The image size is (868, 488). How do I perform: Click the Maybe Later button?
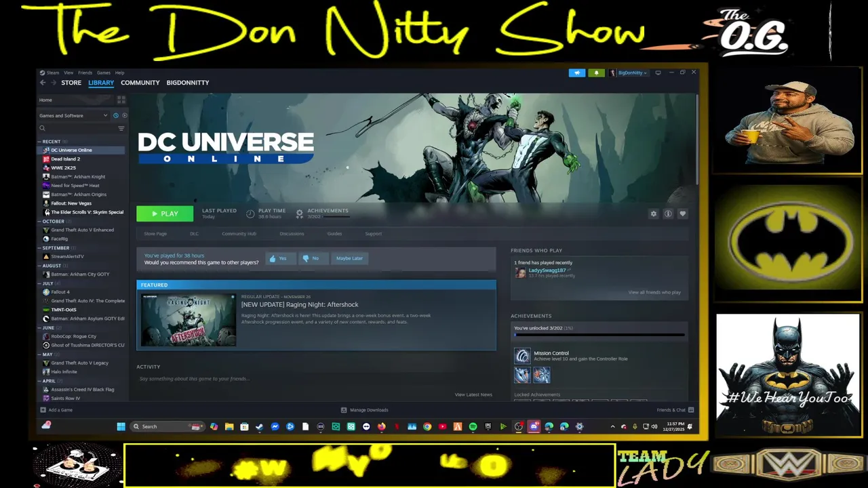[x=349, y=258]
